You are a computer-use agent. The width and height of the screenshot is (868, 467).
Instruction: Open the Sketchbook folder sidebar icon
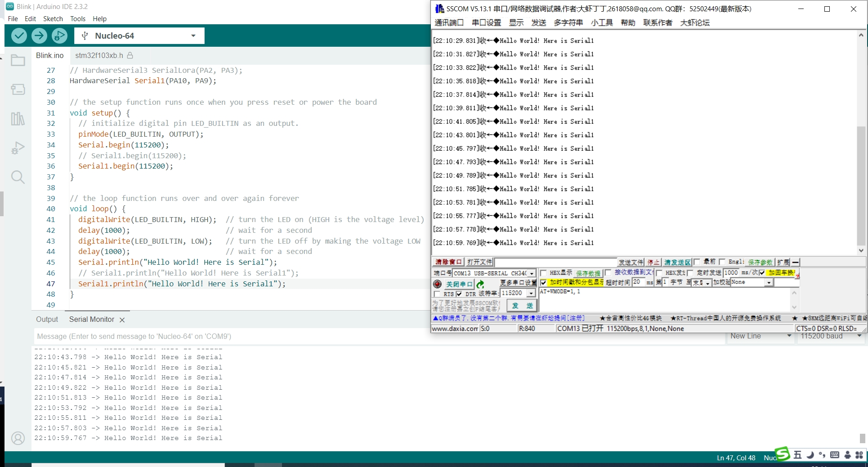[18, 60]
